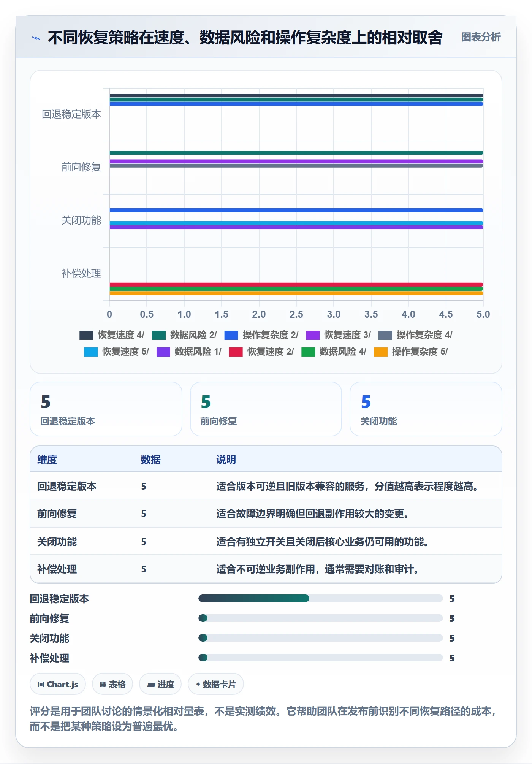Click the lightning icon beside the title
Image resolution: width=532 pixels, height=764 pixels.
coord(36,38)
